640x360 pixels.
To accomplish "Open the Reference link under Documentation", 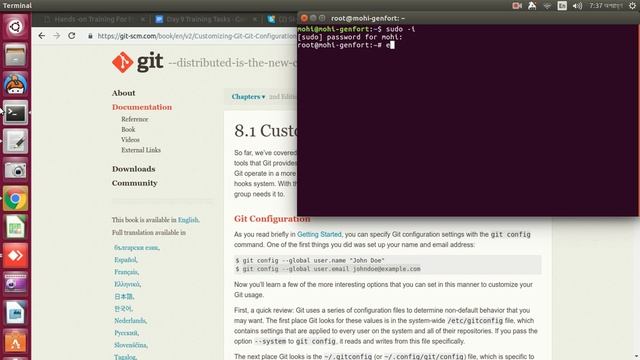I will pyautogui.click(x=134, y=119).
